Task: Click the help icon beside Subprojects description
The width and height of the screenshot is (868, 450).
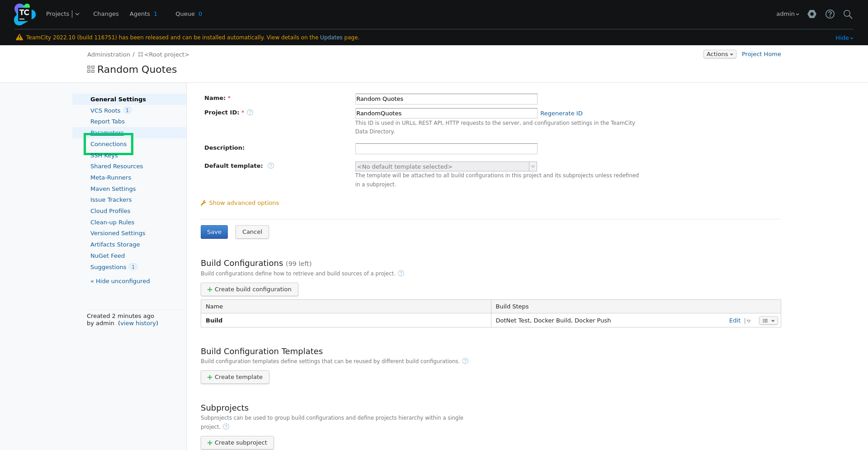Action: coord(226,427)
